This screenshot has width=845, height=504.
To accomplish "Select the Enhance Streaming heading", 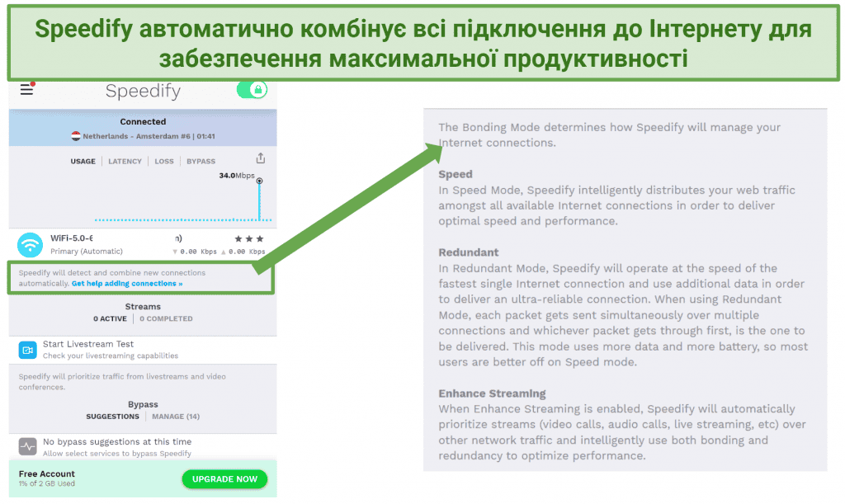I will pyautogui.click(x=492, y=393).
